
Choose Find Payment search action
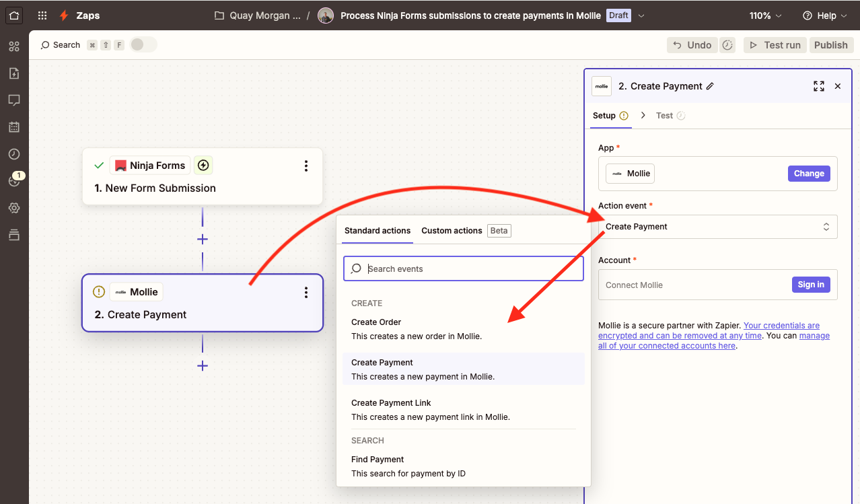point(463,466)
